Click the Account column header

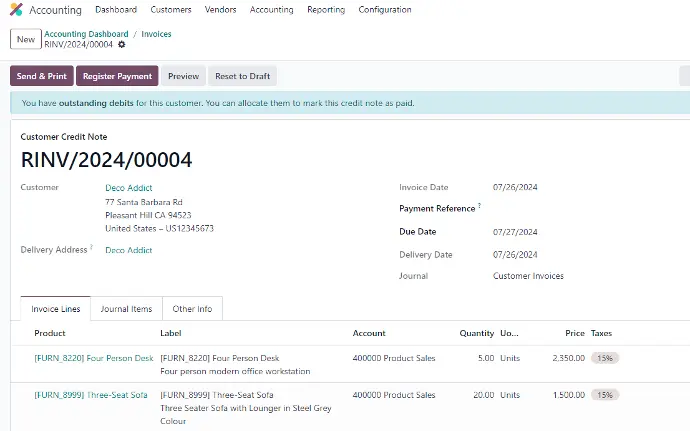pos(369,333)
